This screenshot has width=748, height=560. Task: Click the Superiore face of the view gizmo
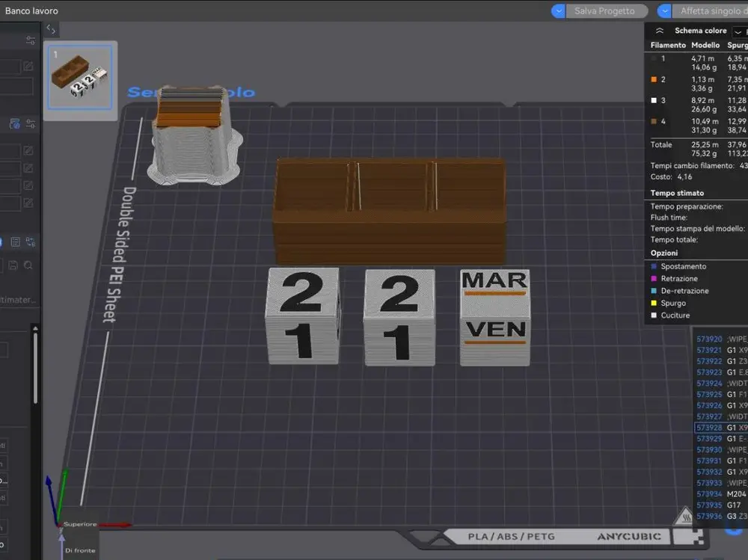80,524
